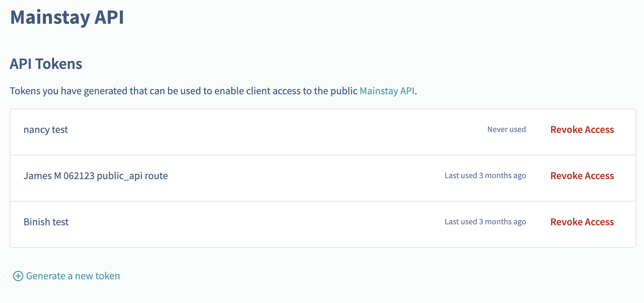This screenshot has width=644, height=303.
Task: Open the Generate a new token link
Action: point(73,276)
